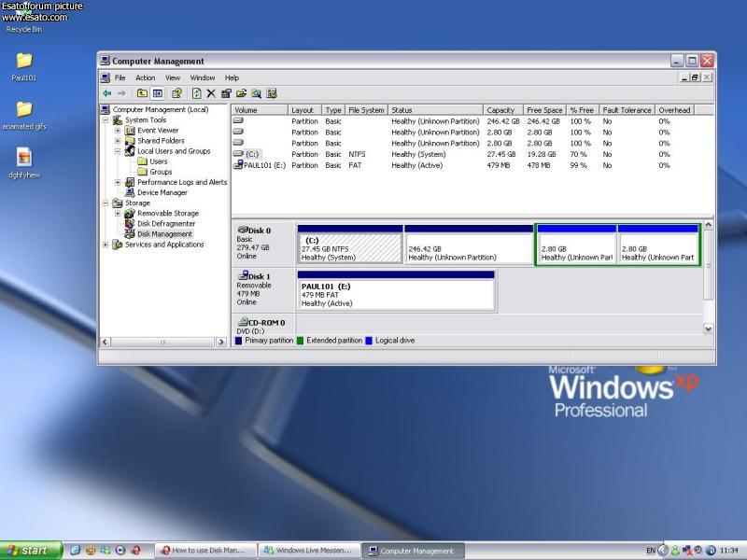The image size is (747, 560).
Task: Click the toolbar icon right of the magnifier
Action: [x=272, y=93]
